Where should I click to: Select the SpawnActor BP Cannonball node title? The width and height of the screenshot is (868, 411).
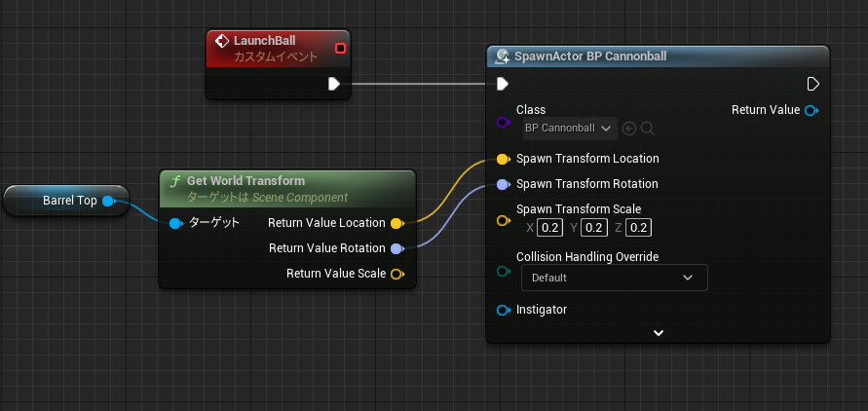(590, 56)
